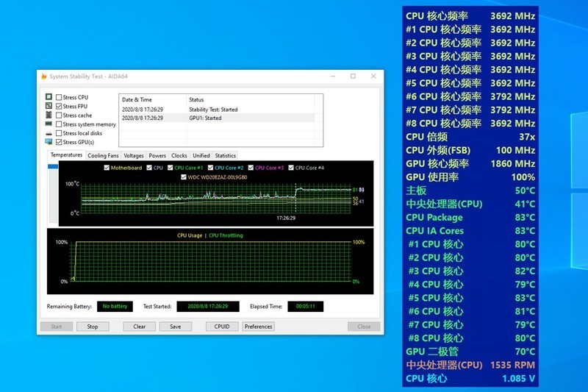Image resolution: width=588 pixels, height=392 pixels.
Task: Click the CPU Package 83°C row in the sensor panel
Action: 470,217
